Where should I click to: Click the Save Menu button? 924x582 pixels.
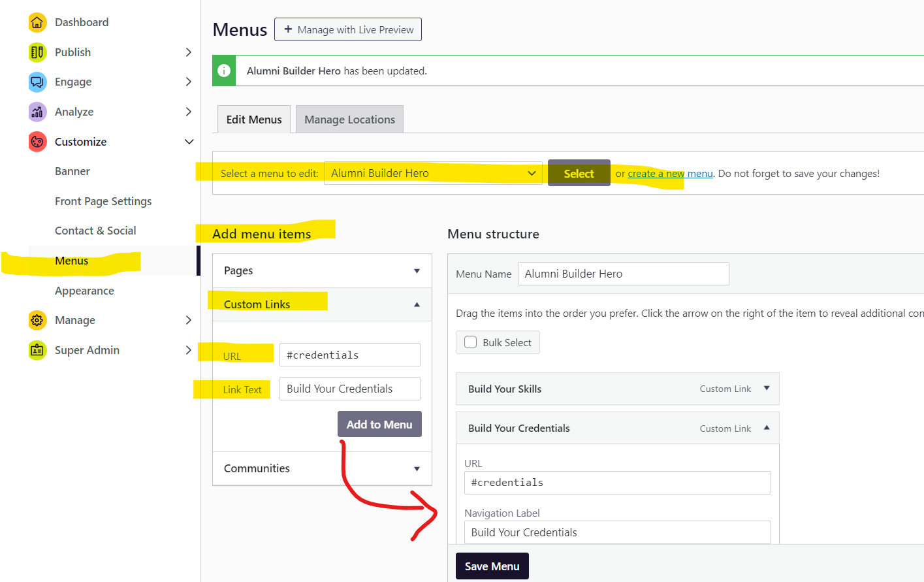point(492,566)
